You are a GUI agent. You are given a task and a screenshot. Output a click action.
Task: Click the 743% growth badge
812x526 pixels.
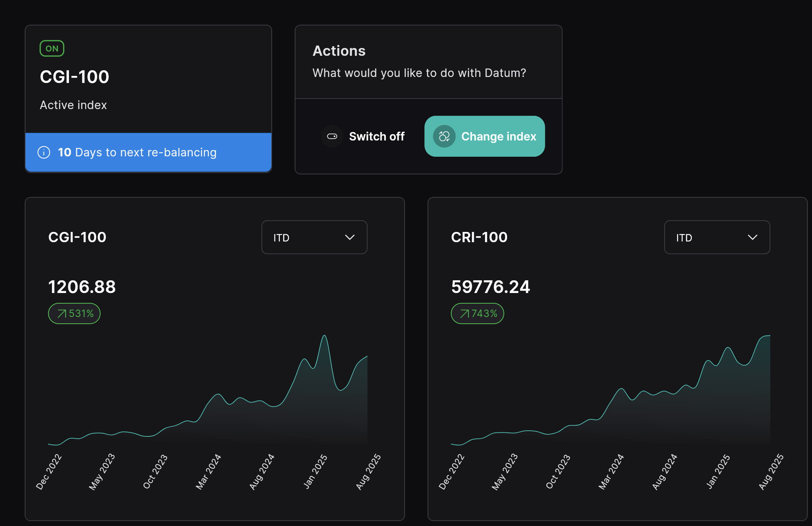477,313
